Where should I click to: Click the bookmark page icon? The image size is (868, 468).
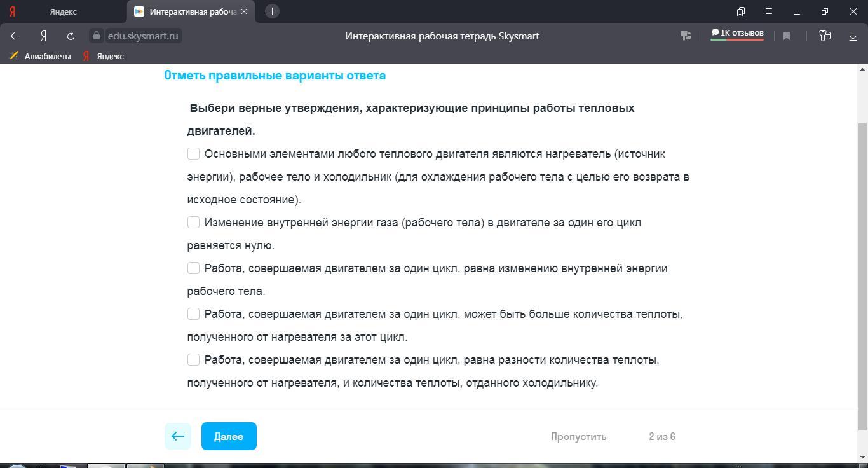(787, 36)
